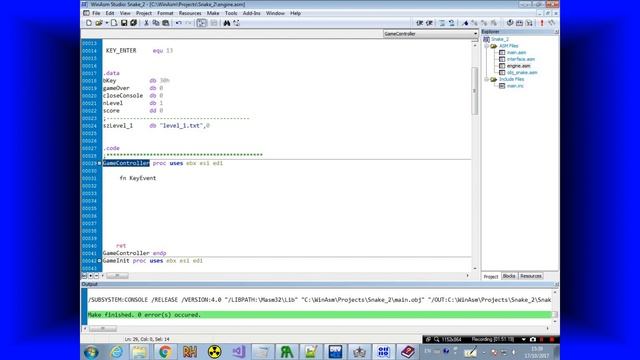The height and width of the screenshot is (360, 640).
Task: Switch to the Blocks tab
Action: (x=509, y=276)
